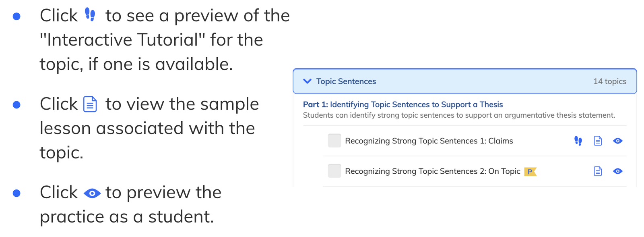This screenshot has width=644, height=237.
Task: Click Topic Sentences heading text
Action: [x=346, y=81]
